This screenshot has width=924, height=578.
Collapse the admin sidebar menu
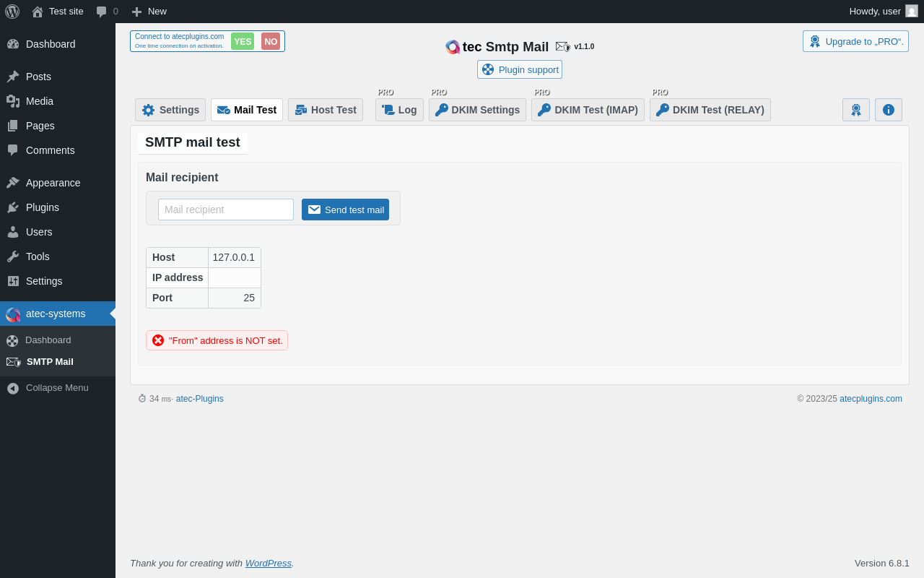pos(57,388)
